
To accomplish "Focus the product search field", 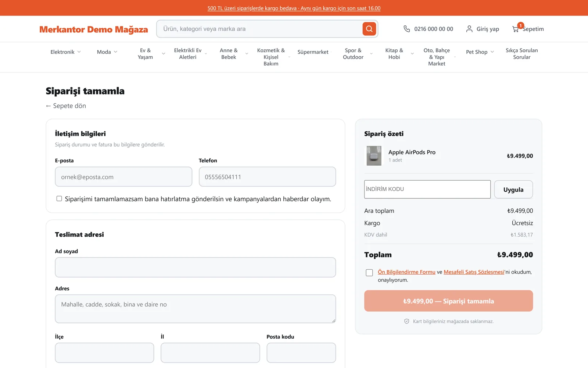I will tap(259, 29).
